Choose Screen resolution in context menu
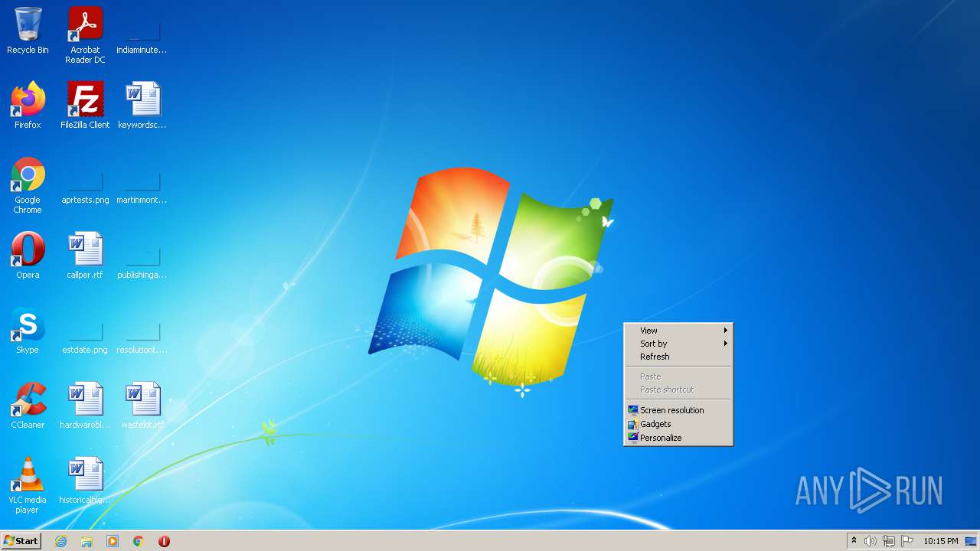980x551 pixels. (x=678, y=410)
